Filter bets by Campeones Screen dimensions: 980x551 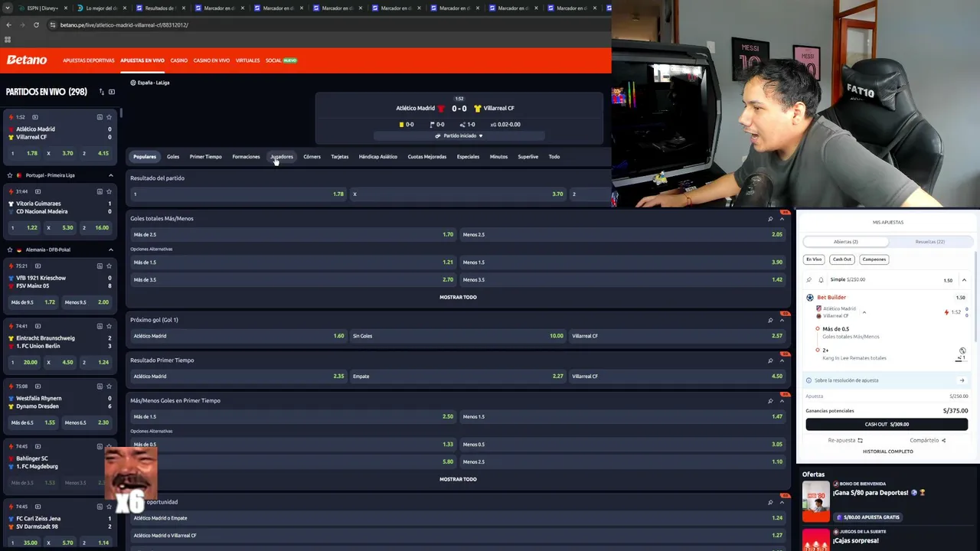(874, 259)
